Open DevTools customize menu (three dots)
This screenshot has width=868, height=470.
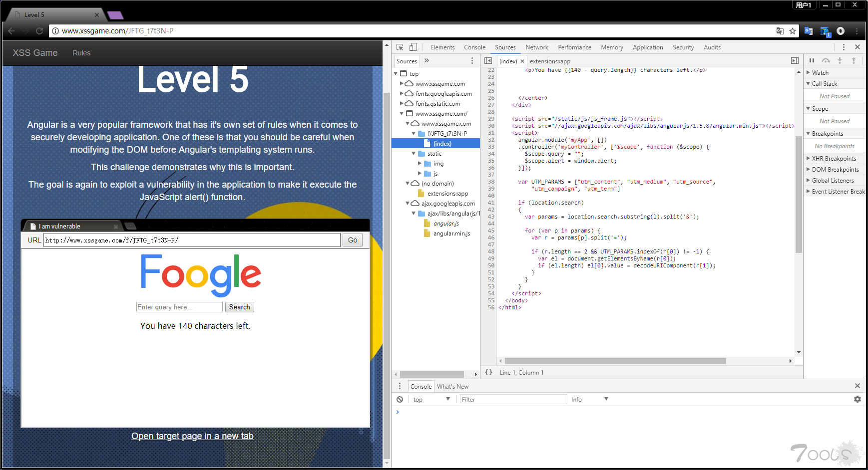coord(844,47)
